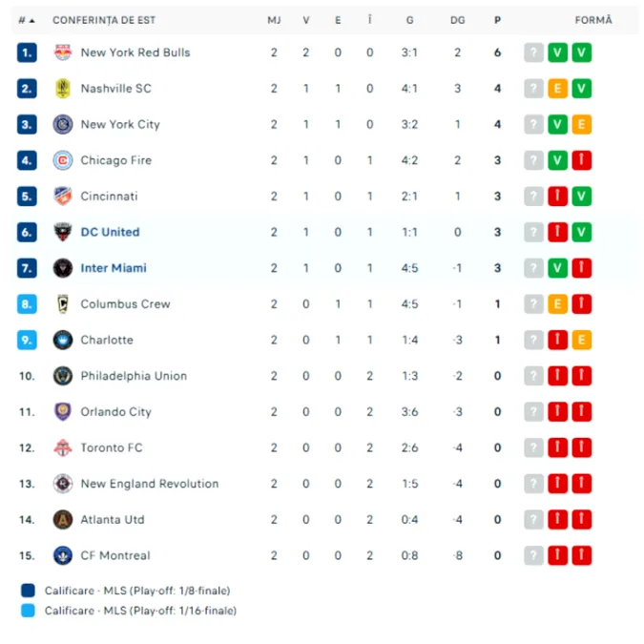This screenshot has height=644, width=644.
Task: Click the Columbus Crew logo
Action: tap(63, 304)
